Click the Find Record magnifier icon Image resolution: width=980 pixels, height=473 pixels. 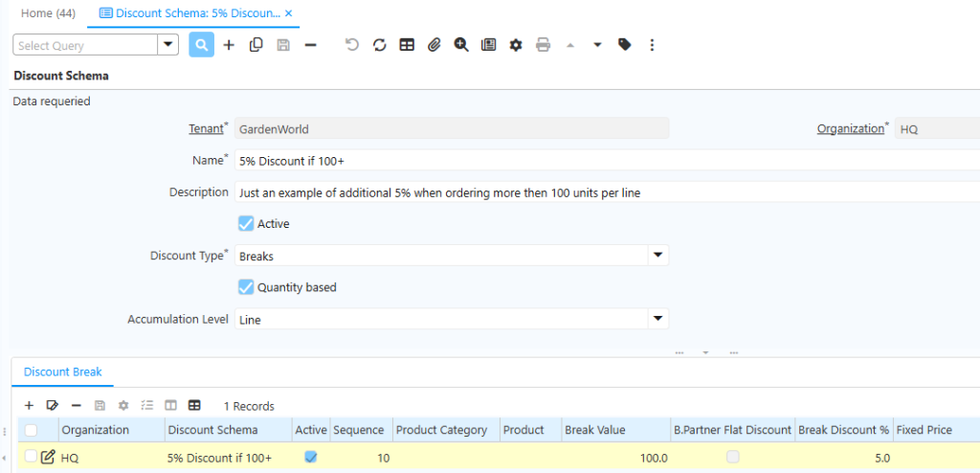201,45
